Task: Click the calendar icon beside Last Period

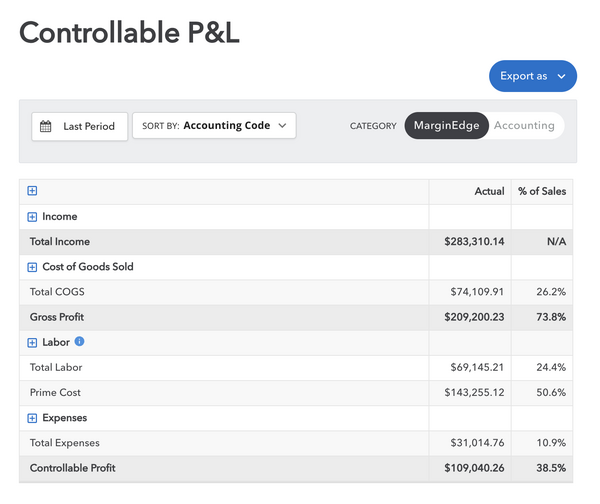Action: [x=46, y=127]
